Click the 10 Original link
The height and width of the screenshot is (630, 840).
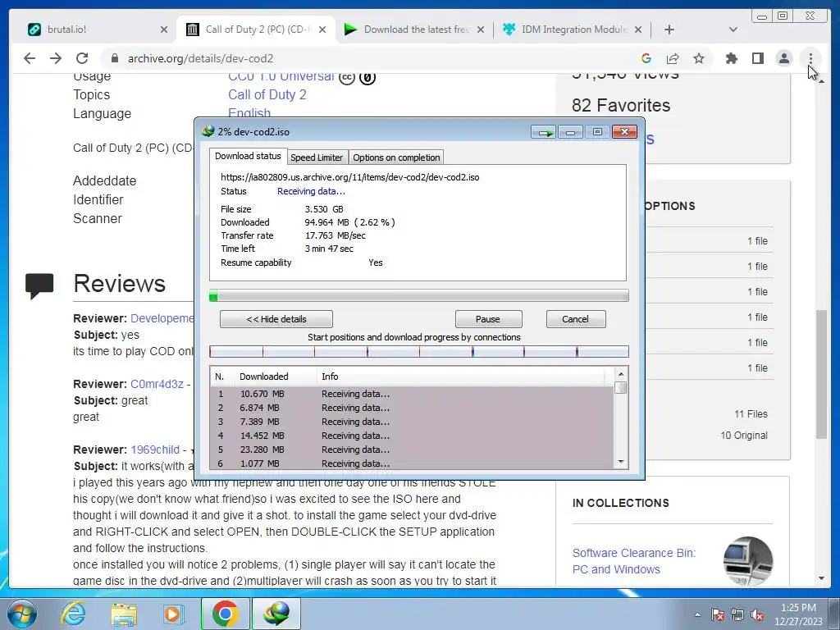click(x=743, y=436)
